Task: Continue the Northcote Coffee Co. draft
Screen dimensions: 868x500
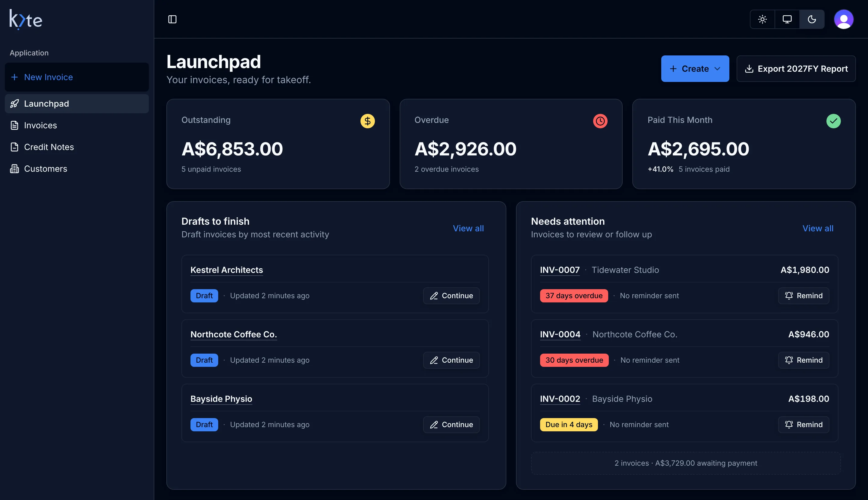Action: (x=451, y=360)
